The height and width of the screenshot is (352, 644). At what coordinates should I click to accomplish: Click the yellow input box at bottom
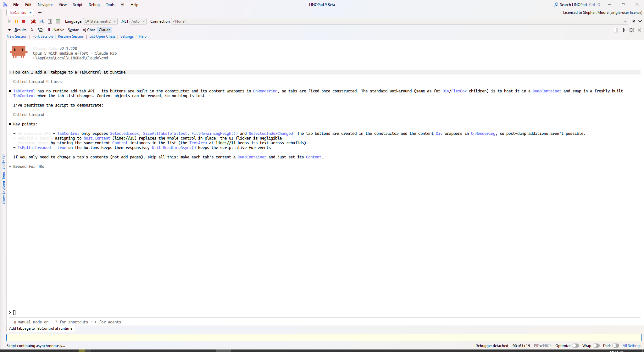pyautogui.click(x=324, y=338)
